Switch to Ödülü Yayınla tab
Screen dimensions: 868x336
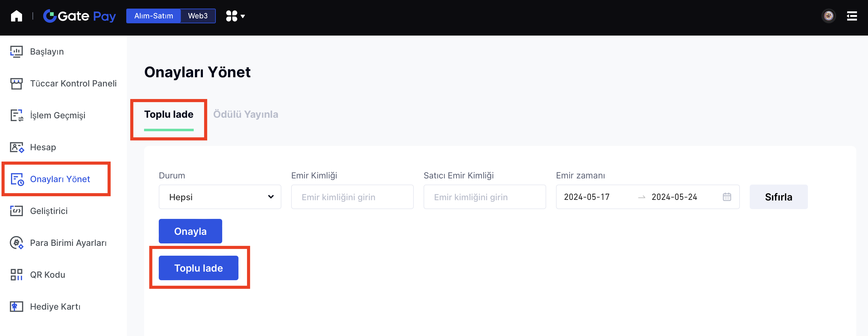(x=246, y=114)
